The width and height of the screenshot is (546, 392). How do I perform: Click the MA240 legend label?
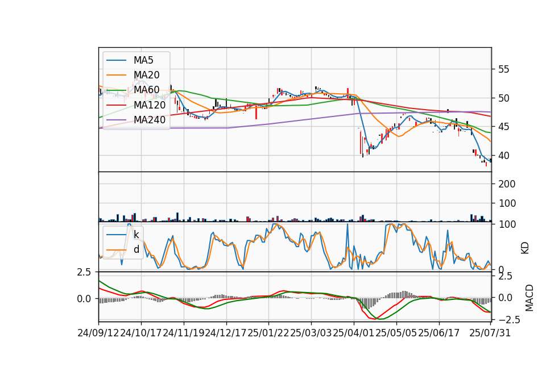[150, 120]
